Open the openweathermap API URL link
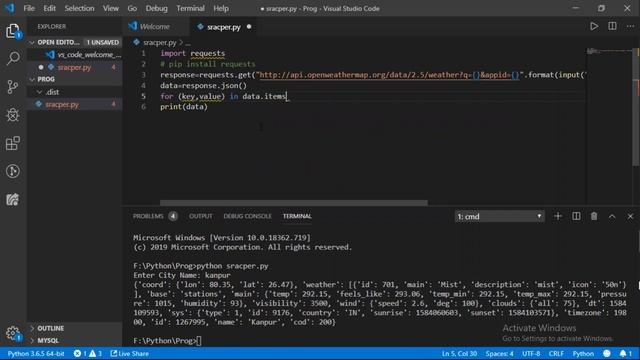The width and height of the screenshot is (640, 360). 389,75
